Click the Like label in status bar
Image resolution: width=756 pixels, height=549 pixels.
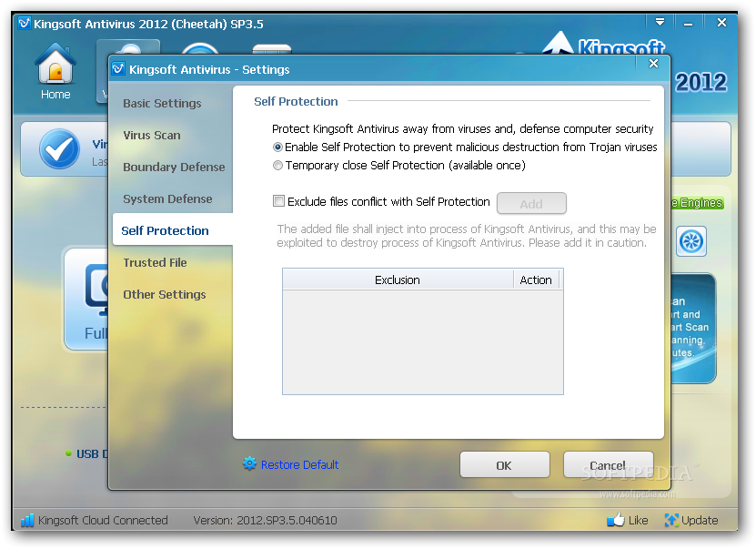tap(638, 520)
